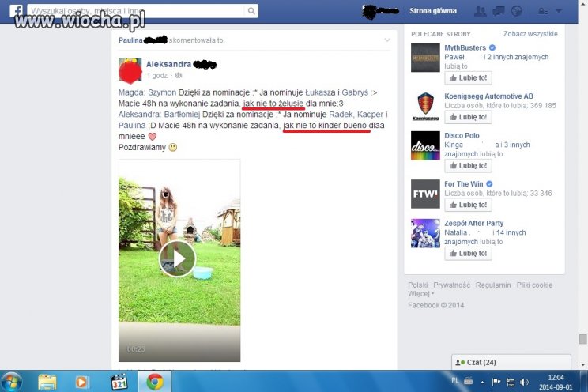Open the tagged Gabryś link

(x=355, y=92)
